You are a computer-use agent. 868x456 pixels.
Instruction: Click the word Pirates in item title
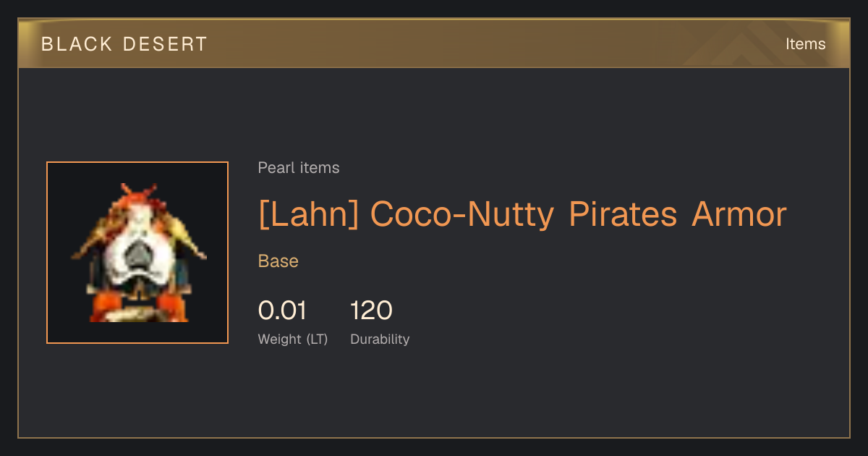click(x=623, y=214)
